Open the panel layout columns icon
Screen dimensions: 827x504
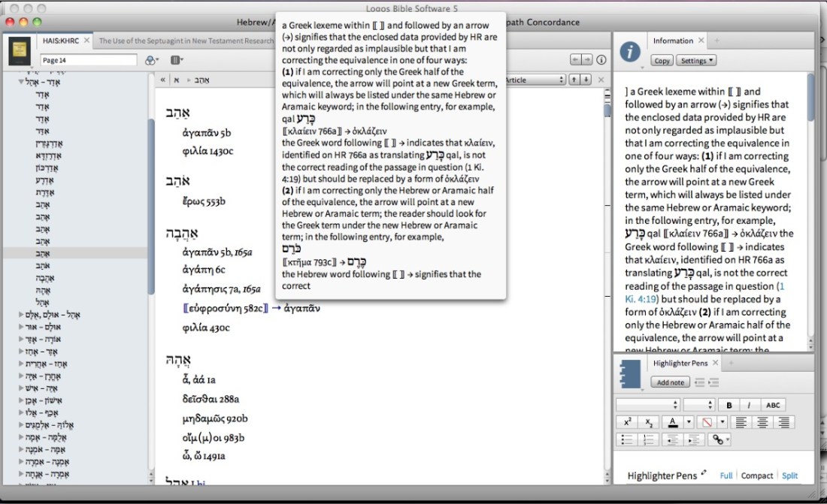(176, 60)
